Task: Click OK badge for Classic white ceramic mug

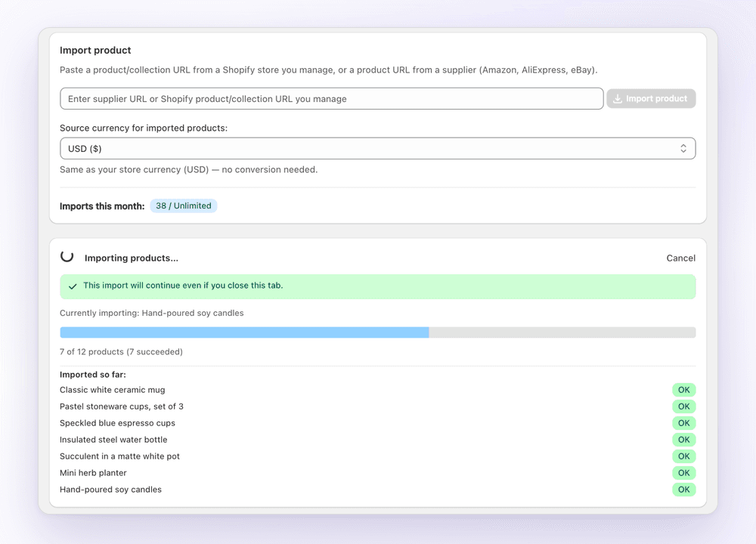Action: pos(683,390)
